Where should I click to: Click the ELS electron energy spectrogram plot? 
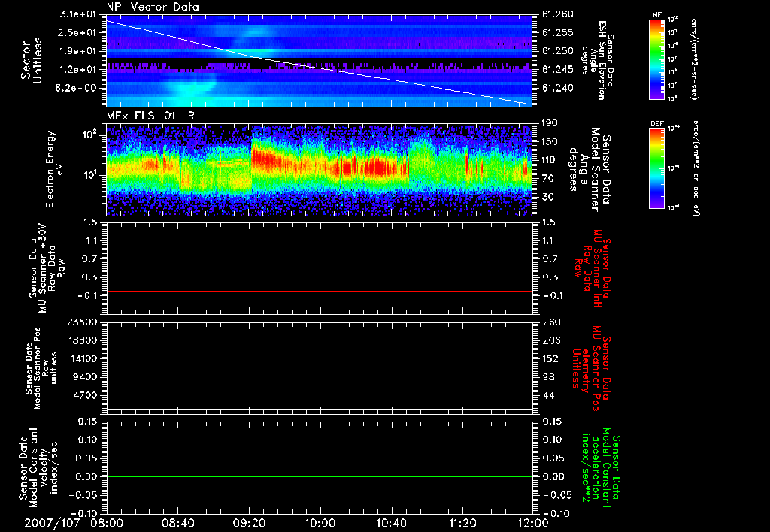(x=319, y=170)
